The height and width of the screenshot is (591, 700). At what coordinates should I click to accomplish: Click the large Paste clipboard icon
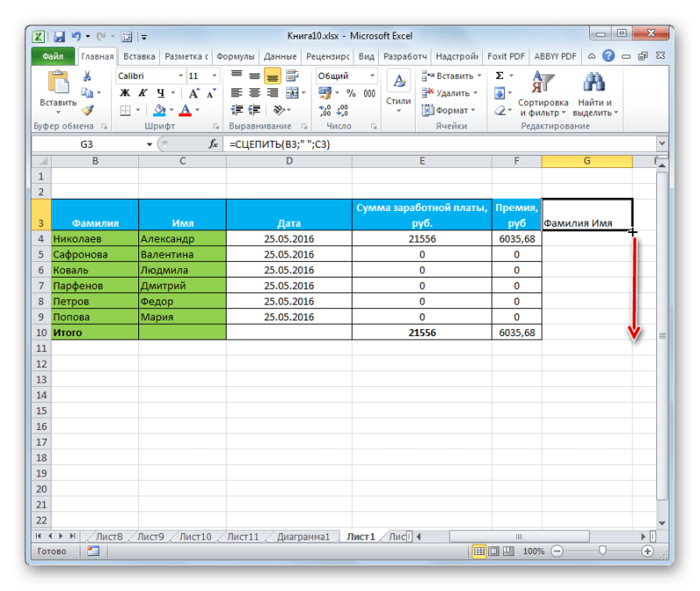(x=59, y=82)
